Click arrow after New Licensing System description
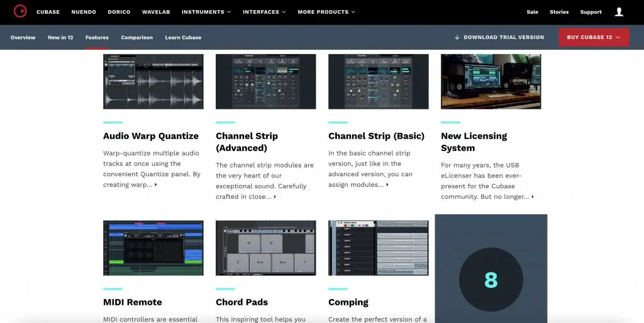The width and height of the screenshot is (644, 323). (533, 197)
